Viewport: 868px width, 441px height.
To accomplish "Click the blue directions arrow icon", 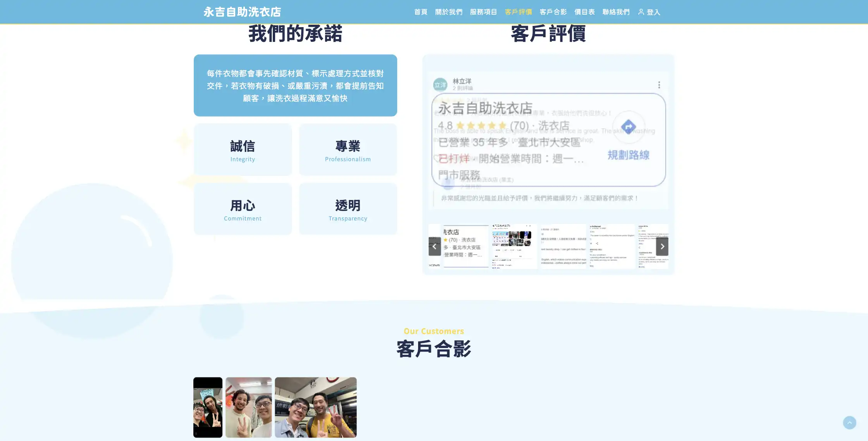I will [629, 127].
